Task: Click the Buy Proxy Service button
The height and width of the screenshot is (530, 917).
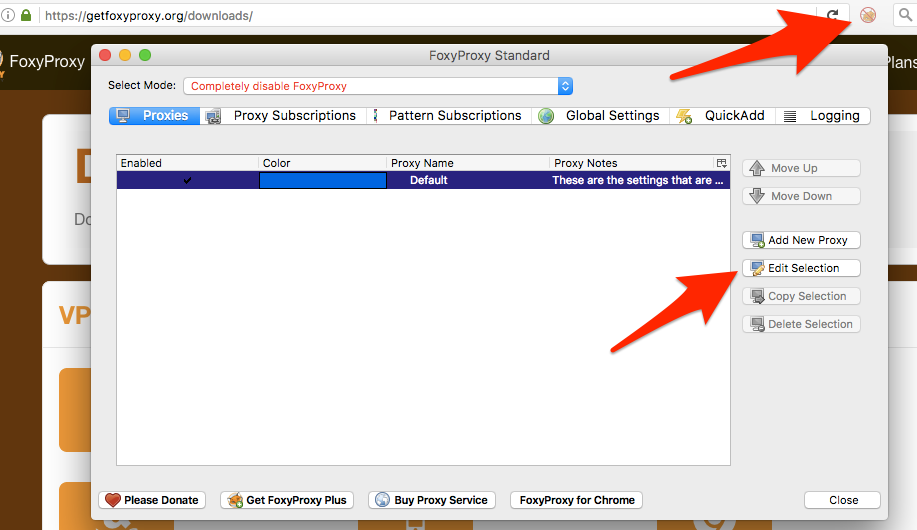Action: coord(432,500)
